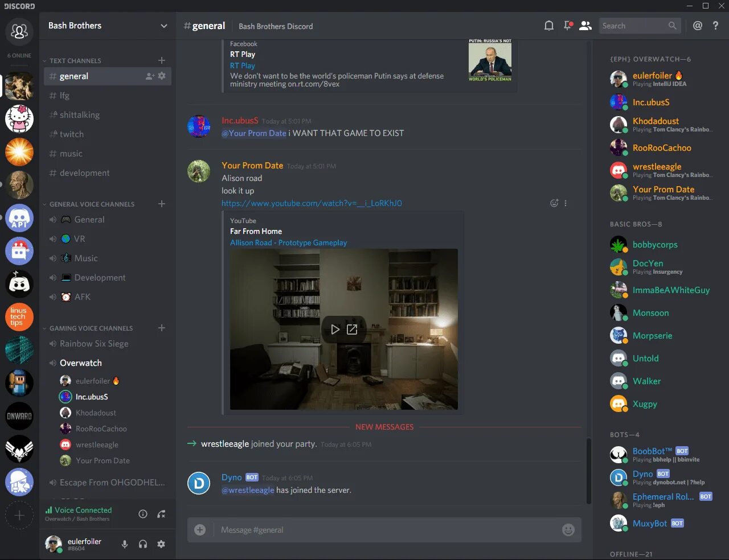The height and width of the screenshot is (560, 729).
Task: Open the Discord API server icon
Action: coord(19,218)
